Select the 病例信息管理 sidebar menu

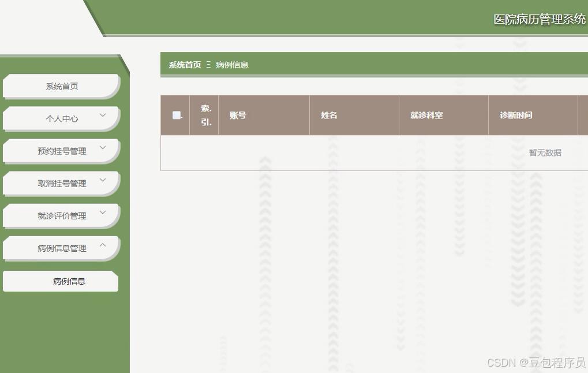tap(61, 248)
